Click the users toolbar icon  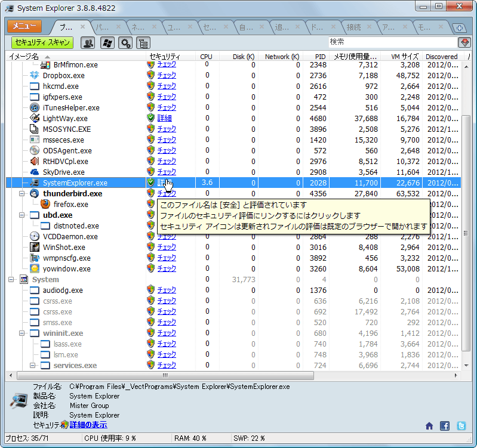[x=88, y=43]
